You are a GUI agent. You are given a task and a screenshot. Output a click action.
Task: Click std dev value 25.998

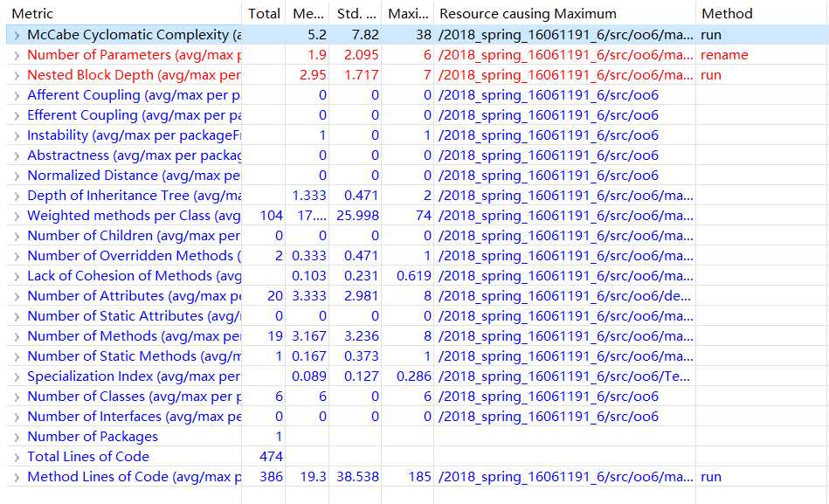click(x=357, y=216)
